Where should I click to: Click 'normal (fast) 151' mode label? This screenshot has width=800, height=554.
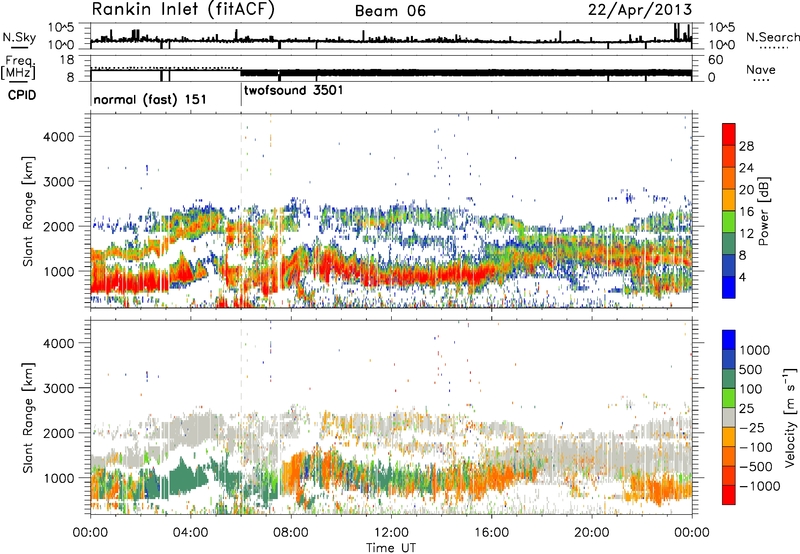150,99
